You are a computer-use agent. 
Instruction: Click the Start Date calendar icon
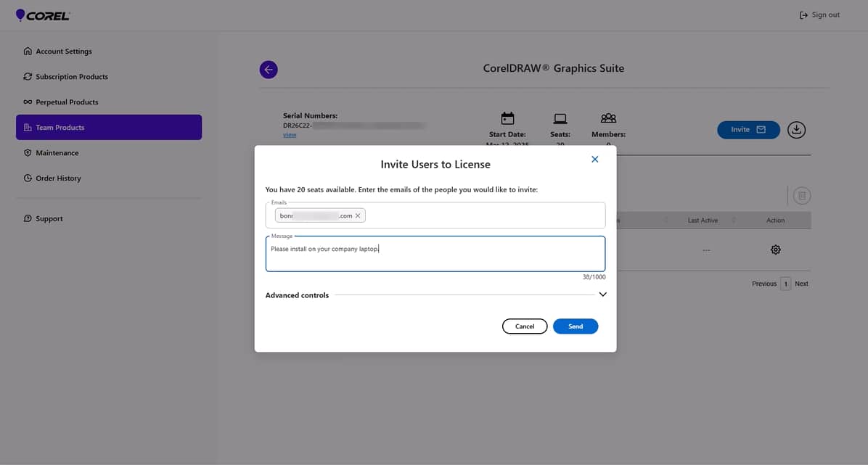pyautogui.click(x=507, y=118)
